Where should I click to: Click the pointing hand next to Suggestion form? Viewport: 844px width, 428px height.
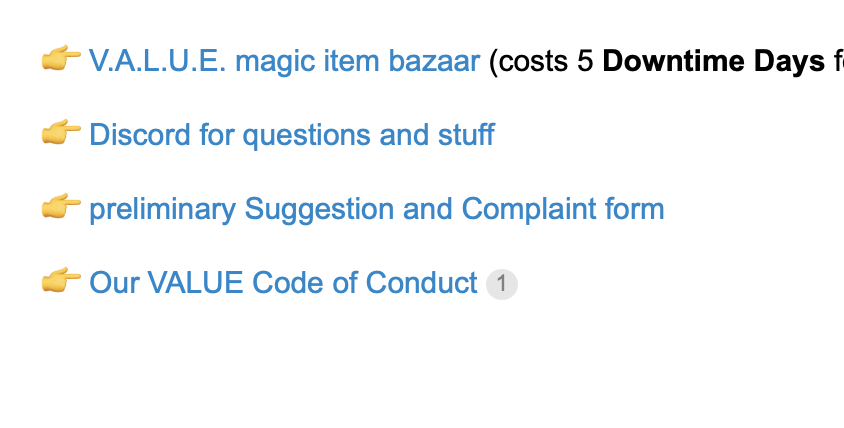pos(61,207)
